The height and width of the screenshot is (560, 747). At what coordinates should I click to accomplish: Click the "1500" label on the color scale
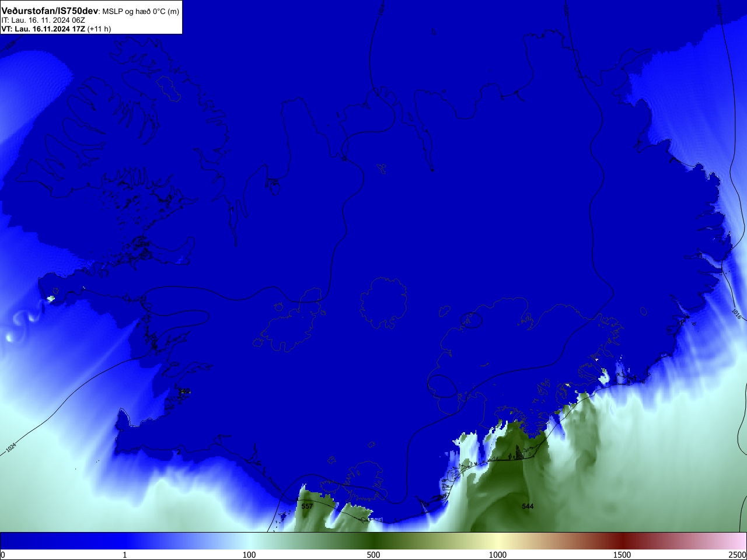tap(622, 555)
